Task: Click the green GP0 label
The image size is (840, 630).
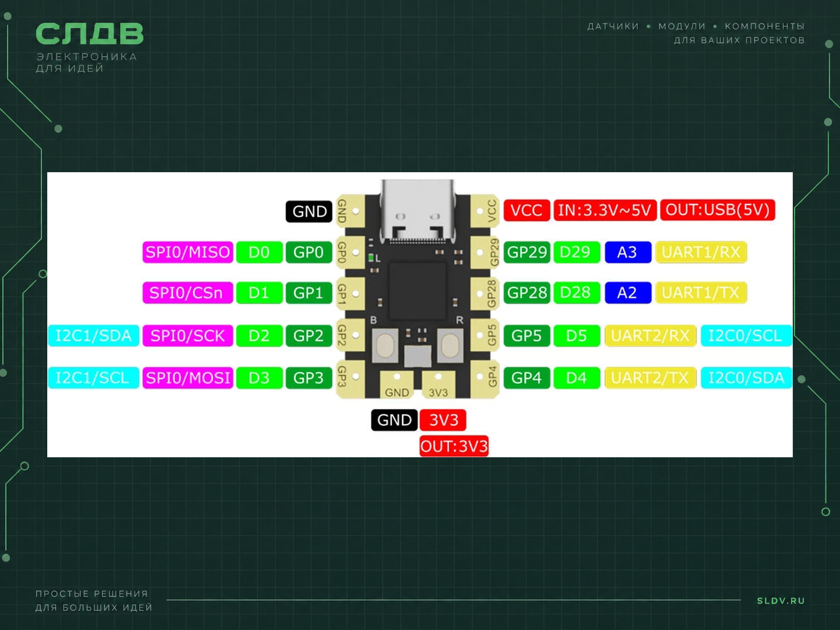Action: coord(309,252)
